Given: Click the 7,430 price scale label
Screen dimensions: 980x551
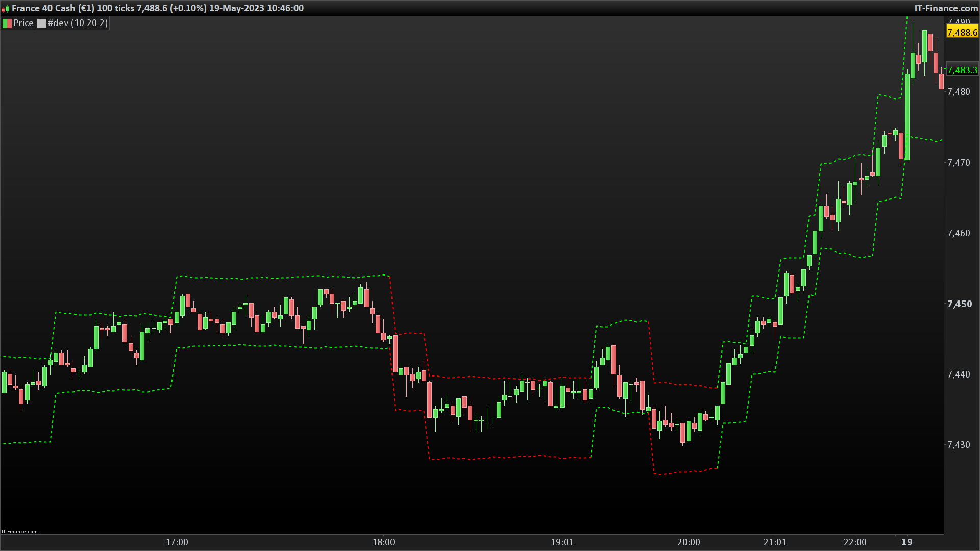Looking at the screenshot, I should pos(959,445).
